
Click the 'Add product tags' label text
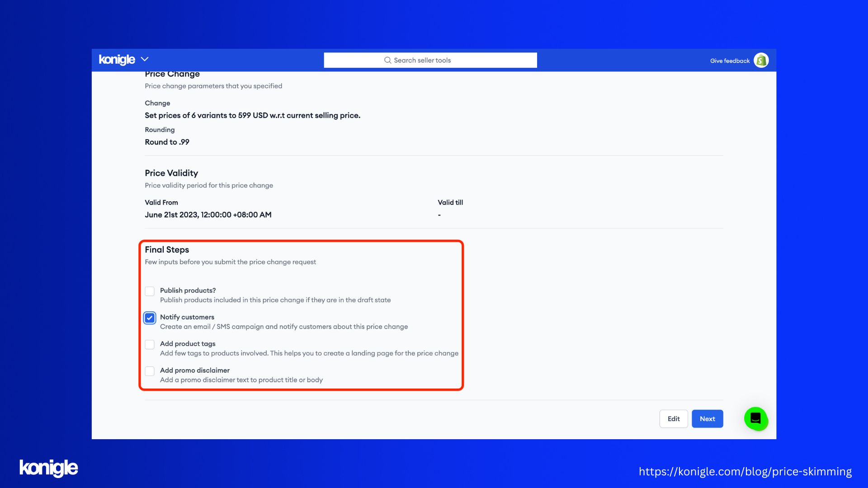tap(188, 343)
